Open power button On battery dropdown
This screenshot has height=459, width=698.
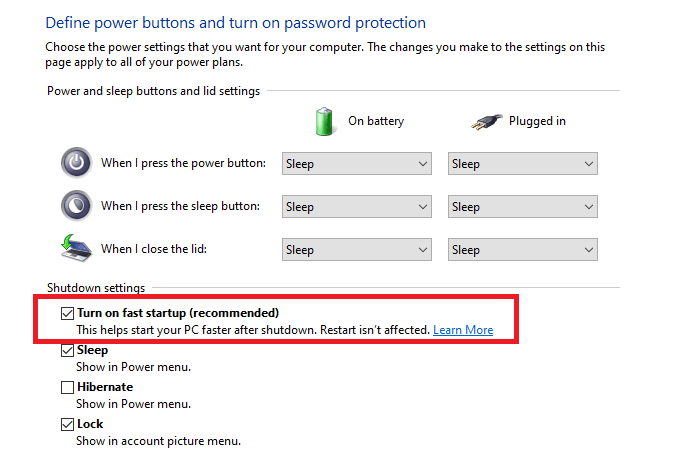click(x=357, y=163)
